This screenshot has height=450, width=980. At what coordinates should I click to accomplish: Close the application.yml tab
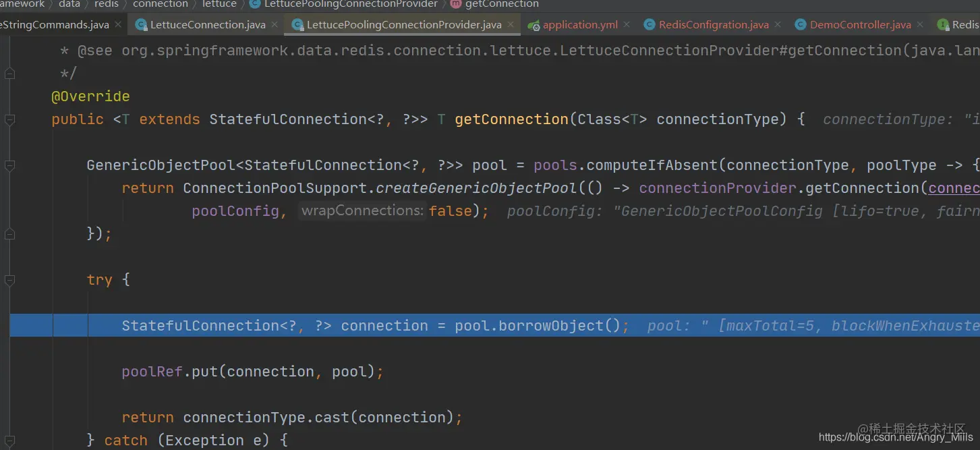point(627,24)
